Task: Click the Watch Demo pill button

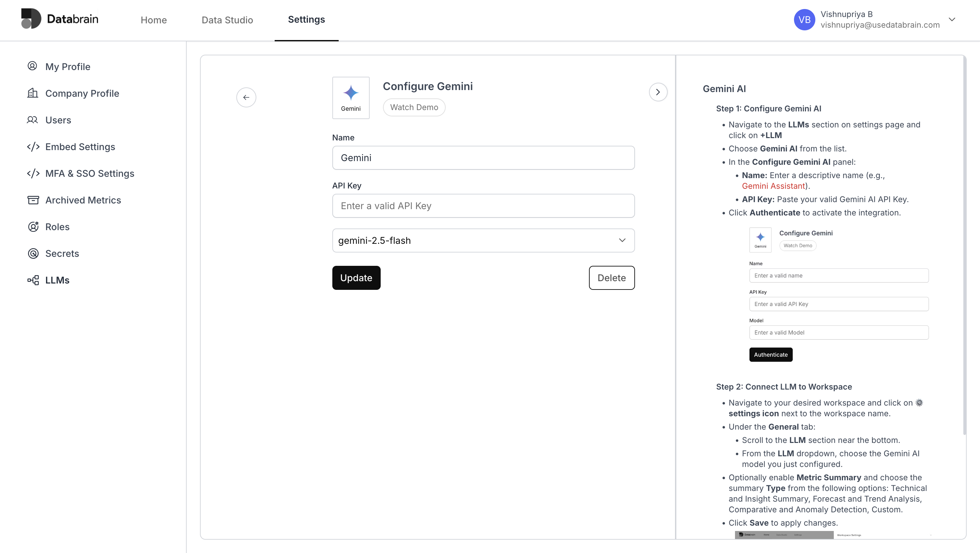Action: coord(414,107)
